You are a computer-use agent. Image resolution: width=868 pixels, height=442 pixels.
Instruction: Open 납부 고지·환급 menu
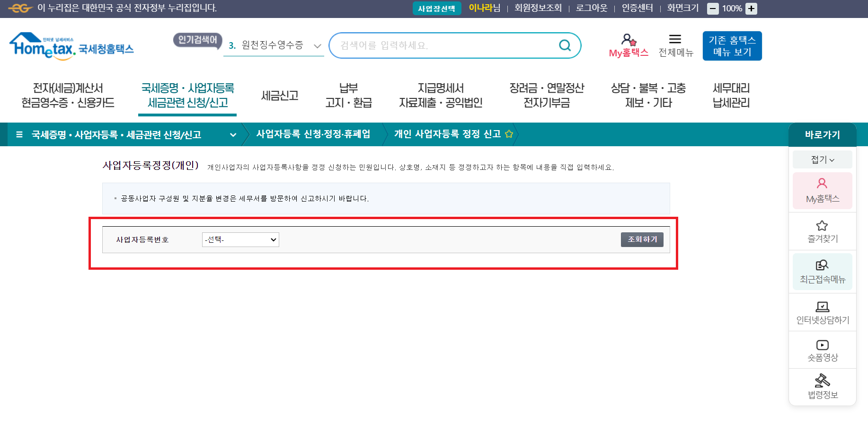coord(348,95)
